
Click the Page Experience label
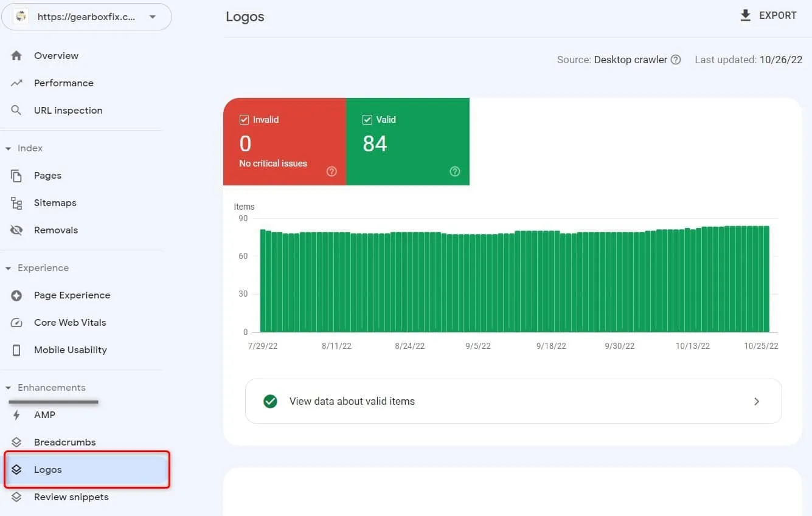72,295
